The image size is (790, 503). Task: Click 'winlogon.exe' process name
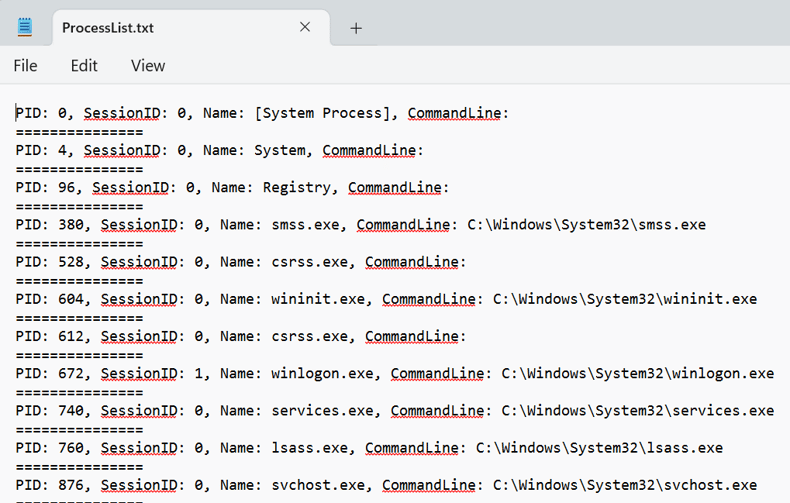pos(322,373)
